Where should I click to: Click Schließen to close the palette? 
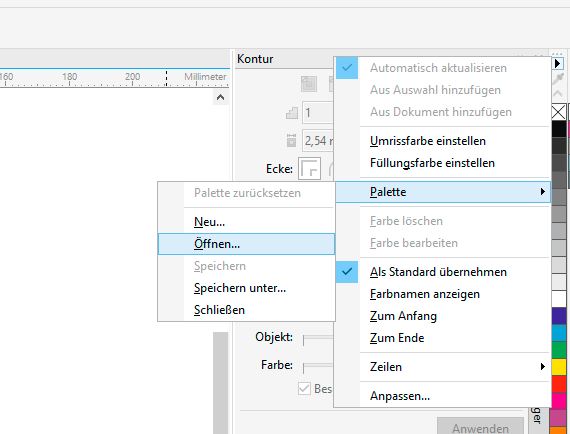coord(246,310)
